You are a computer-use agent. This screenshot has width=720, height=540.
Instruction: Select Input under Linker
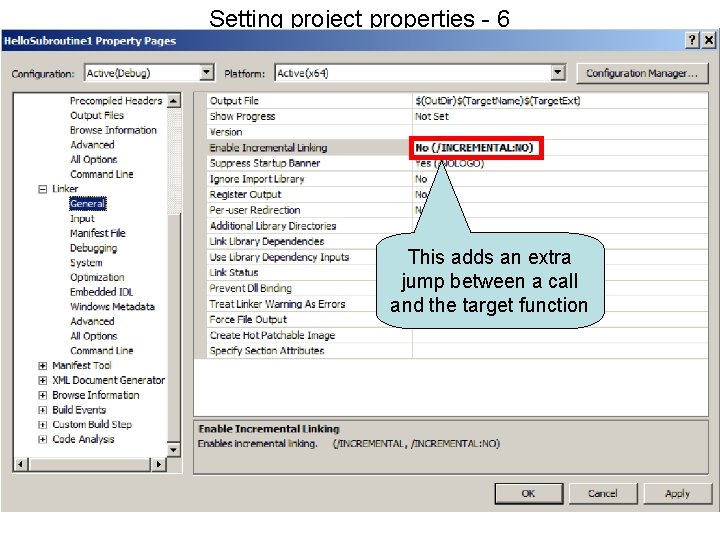point(82,219)
